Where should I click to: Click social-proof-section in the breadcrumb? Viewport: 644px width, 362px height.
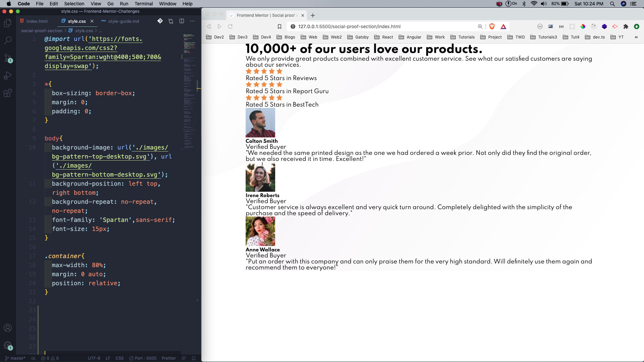42,31
